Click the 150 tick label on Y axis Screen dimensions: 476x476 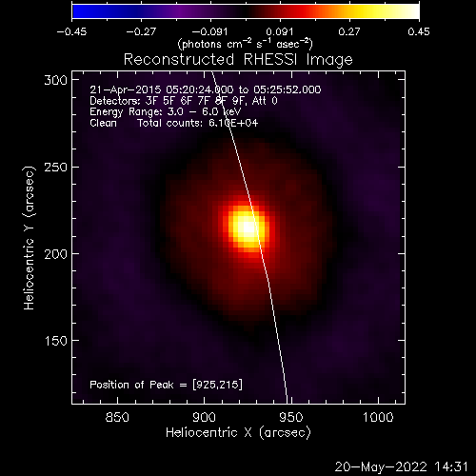point(55,341)
